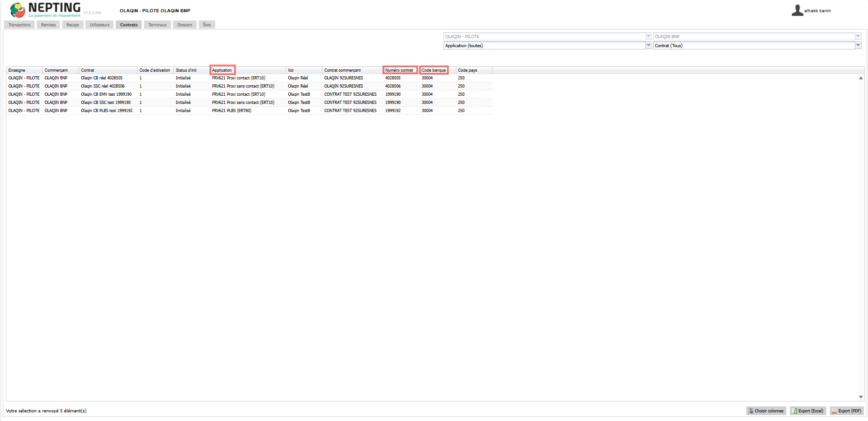The height and width of the screenshot is (421, 868).
Task: Go to the Recaps tab
Action: [x=73, y=25]
